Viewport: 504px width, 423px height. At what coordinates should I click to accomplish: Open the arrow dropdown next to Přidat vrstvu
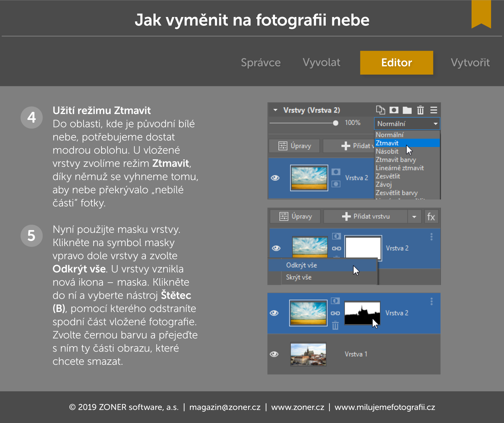point(414,217)
